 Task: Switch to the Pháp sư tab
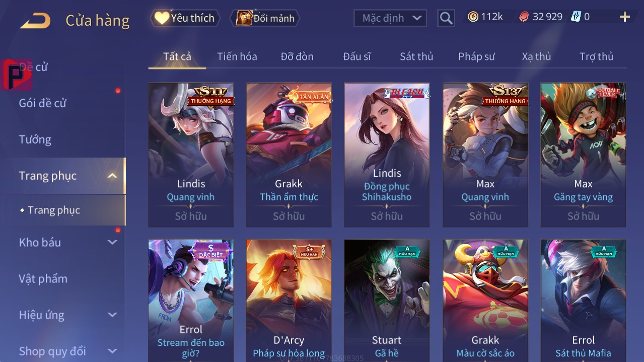pyautogui.click(x=476, y=56)
